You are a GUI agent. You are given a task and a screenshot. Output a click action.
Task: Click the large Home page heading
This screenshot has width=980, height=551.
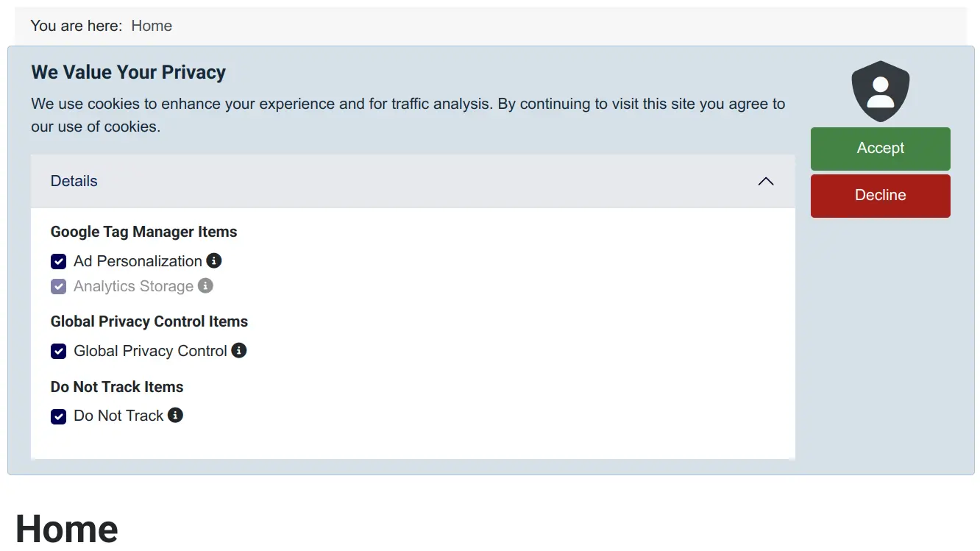tap(67, 528)
